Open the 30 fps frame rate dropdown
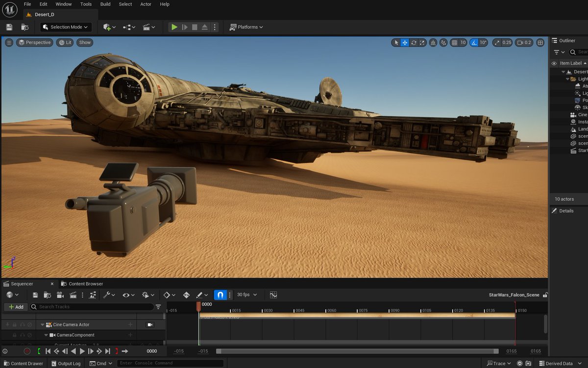The image size is (588, 368). click(x=246, y=295)
